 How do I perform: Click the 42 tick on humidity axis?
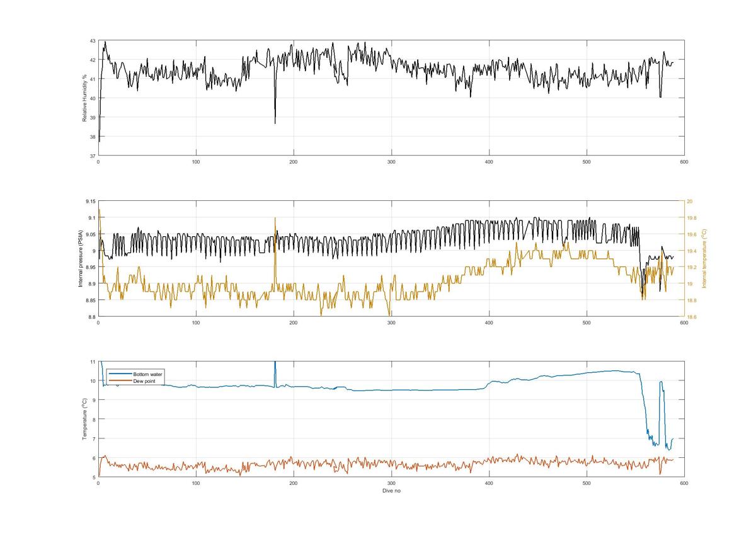point(93,60)
